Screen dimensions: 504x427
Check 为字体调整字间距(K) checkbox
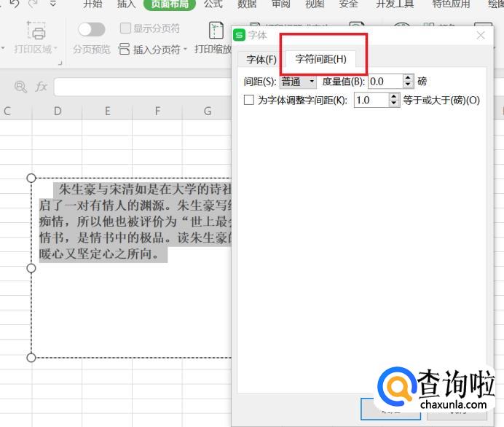coord(249,100)
